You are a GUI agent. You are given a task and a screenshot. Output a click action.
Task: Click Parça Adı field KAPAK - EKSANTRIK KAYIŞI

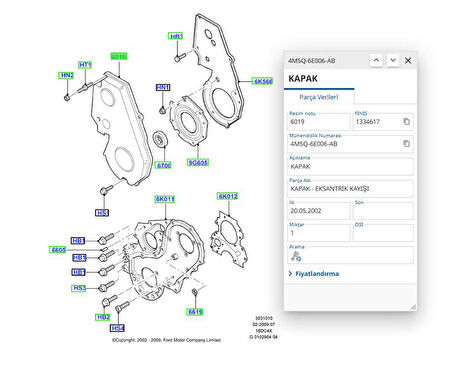[350, 188]
